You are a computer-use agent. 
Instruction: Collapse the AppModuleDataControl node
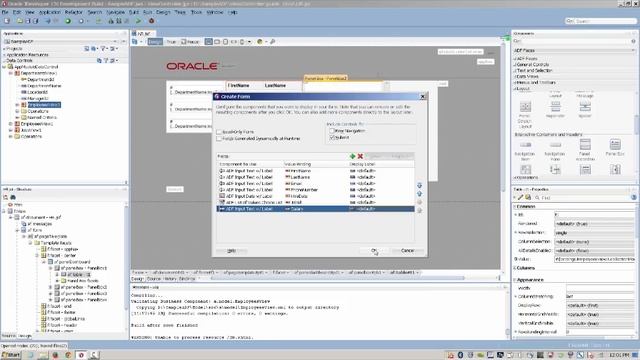(x=4, y=67)
